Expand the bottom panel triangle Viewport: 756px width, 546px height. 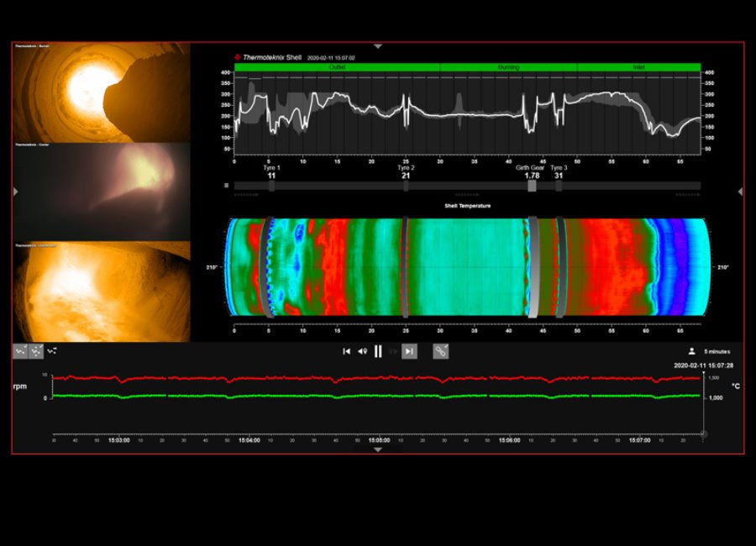(x=378, y=449)
